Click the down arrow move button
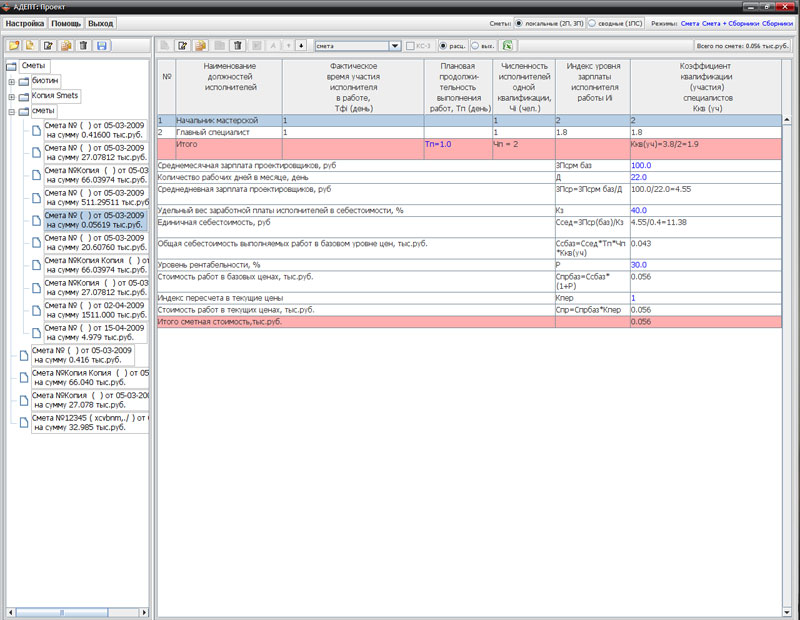800x620 pixels. pos(302,46)
